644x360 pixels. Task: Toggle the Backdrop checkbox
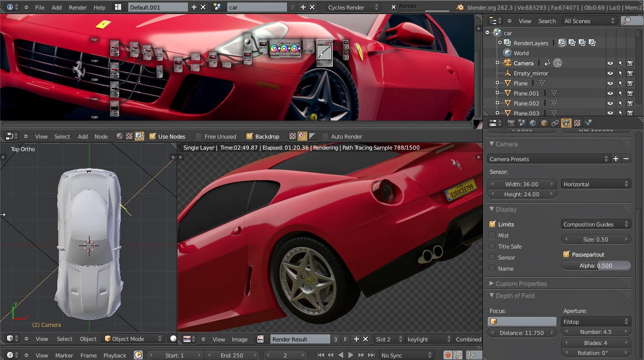(249, 136)
